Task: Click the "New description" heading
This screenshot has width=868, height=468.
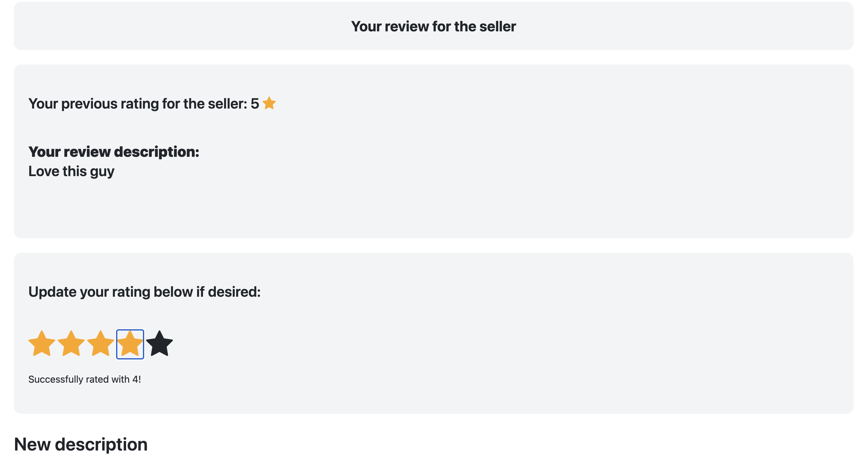Action: tap(81, 444)
